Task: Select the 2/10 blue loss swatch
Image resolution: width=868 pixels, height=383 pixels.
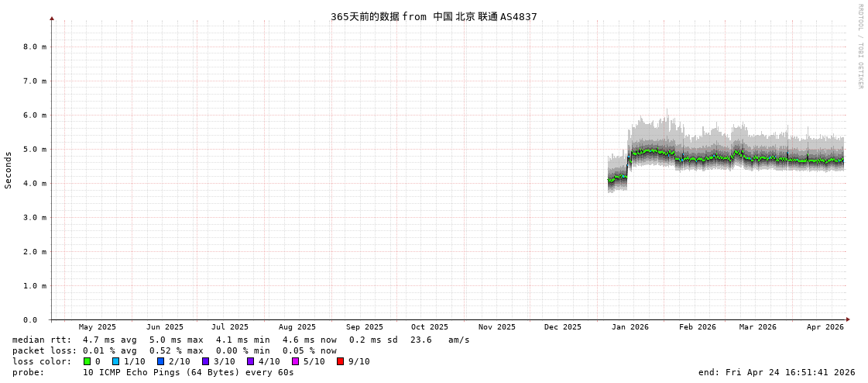Action: [160, 361]
